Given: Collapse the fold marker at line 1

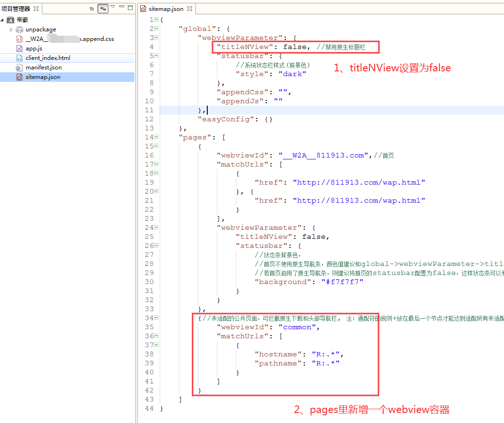Looking at the screenshot, I should tap(156, 20).
